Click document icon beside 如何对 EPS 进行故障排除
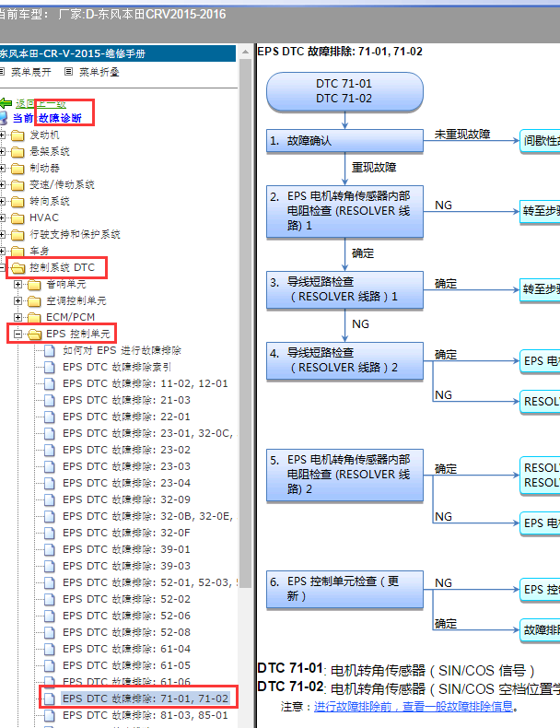Screen dimensions: 560x728 click(49, 351)
